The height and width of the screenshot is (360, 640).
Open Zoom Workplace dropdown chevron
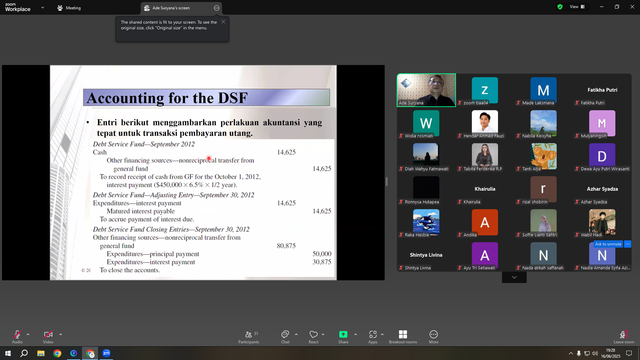42,7
